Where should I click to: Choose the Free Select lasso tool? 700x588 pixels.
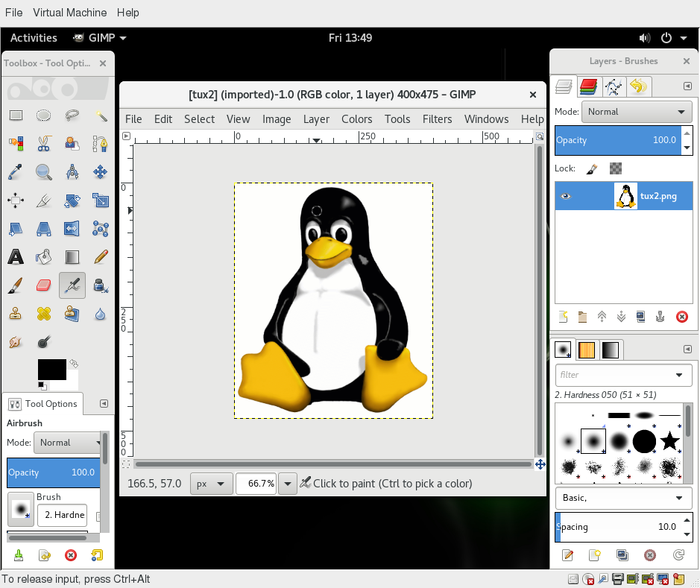tap(72, 116)
